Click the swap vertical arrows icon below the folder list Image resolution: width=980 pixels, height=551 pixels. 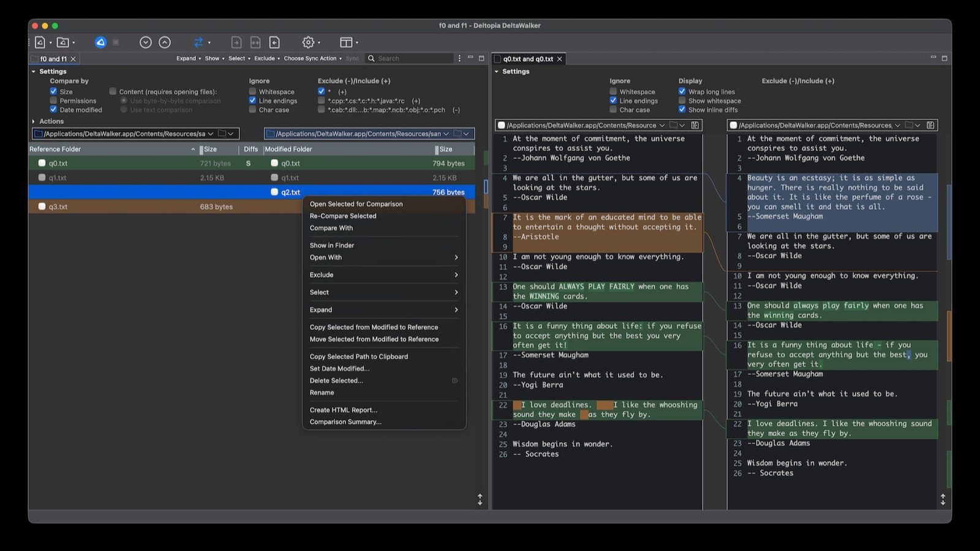click(x=480, y=500)
